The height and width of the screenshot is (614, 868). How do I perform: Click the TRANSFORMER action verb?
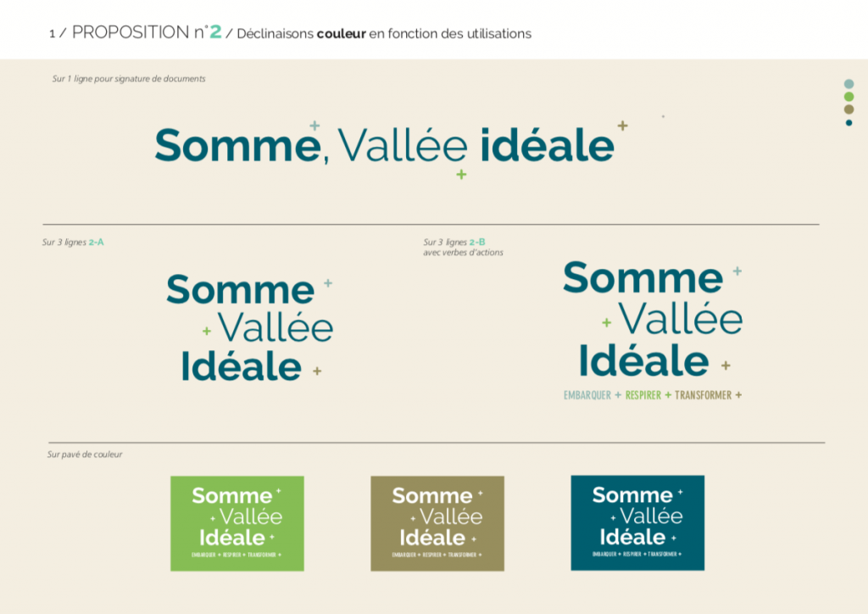tap(703, 395)
